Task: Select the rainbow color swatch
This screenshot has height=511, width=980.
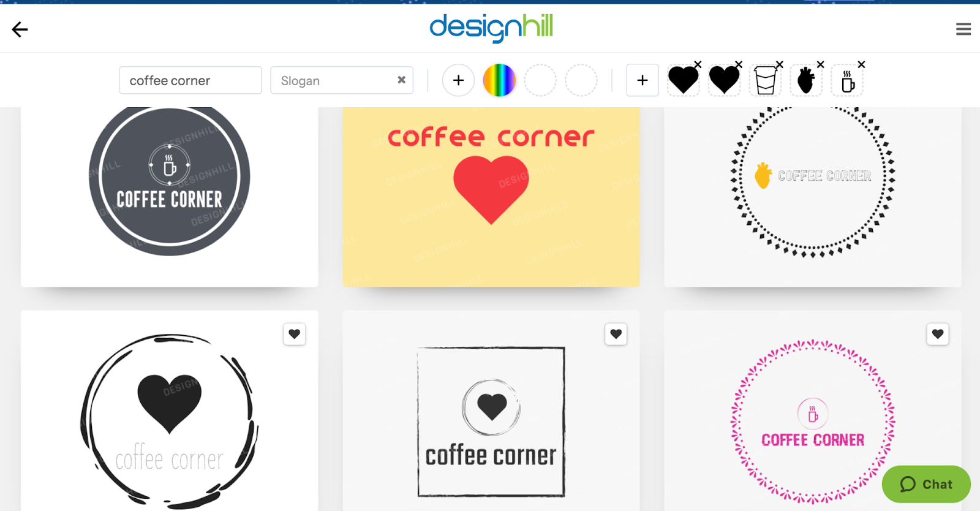Action: coord(499,80)
